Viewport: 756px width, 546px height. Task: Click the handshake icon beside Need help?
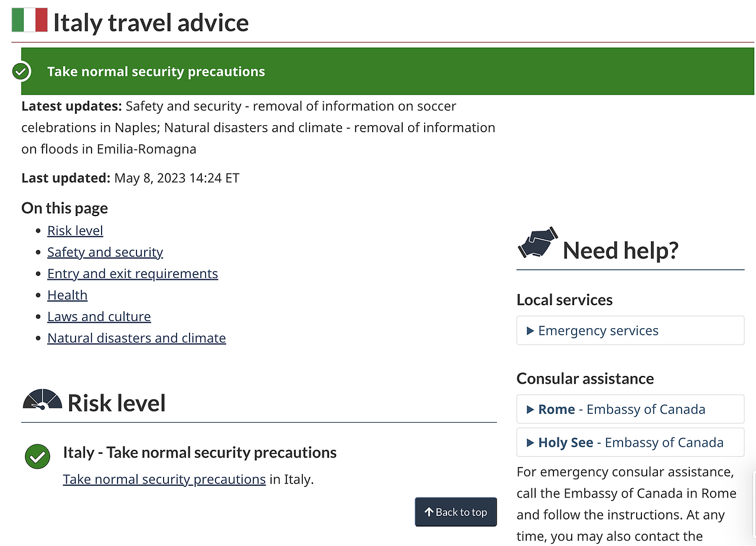click(x=537, y=243)
